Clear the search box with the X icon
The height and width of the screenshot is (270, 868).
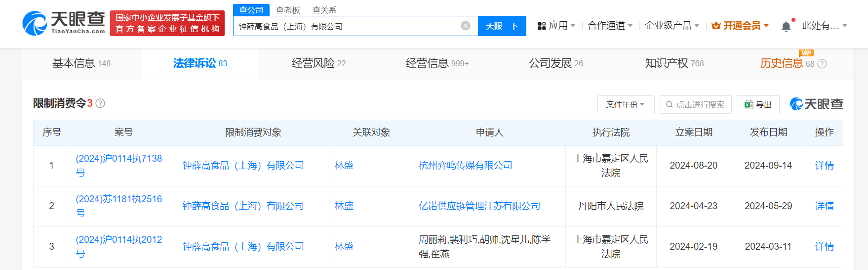click(x=466, y=26)
